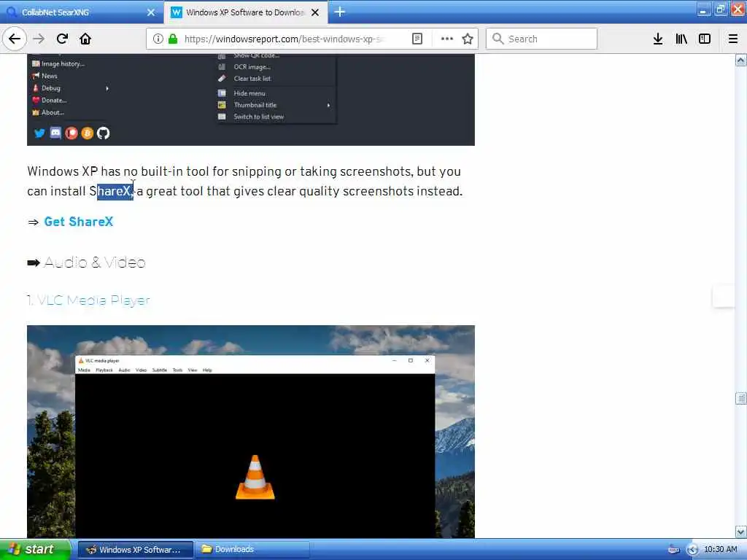Image resolution: width=747 pixels, height=560 pixels.
Task: Click the system tray clock
Action: click(x=720, y=550)
